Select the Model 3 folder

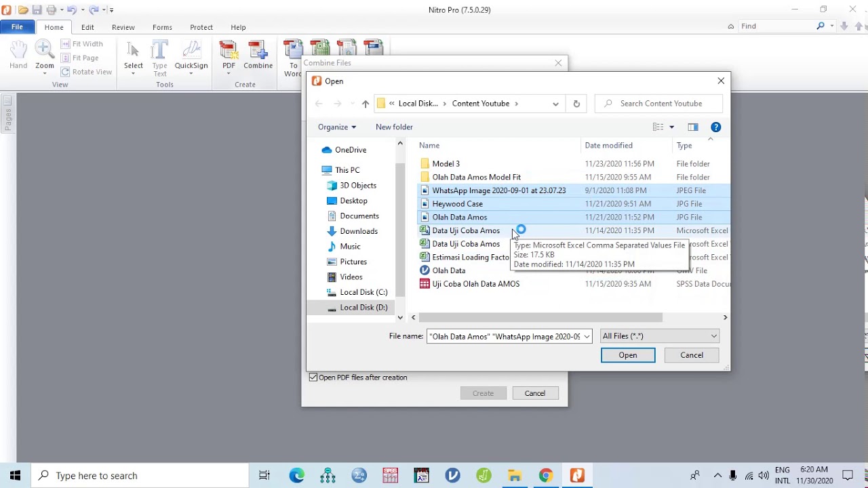[573, 163]
